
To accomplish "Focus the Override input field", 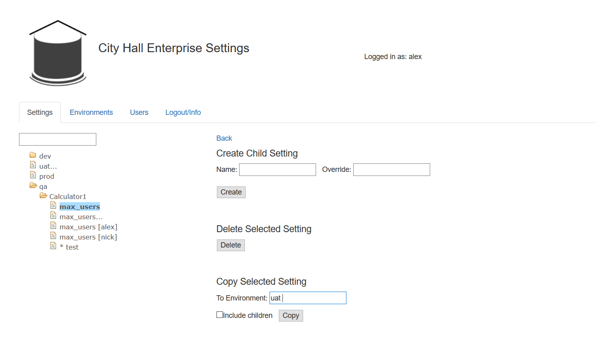I will [391, 170].
